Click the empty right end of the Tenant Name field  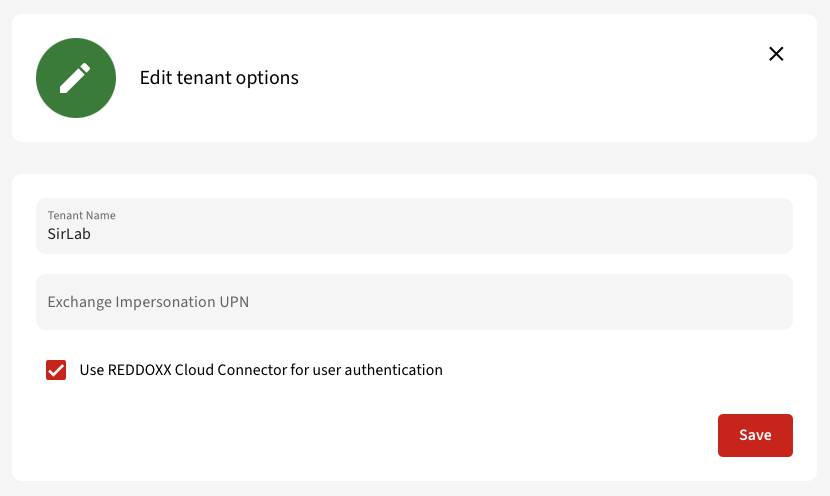(x=688, y=226)
